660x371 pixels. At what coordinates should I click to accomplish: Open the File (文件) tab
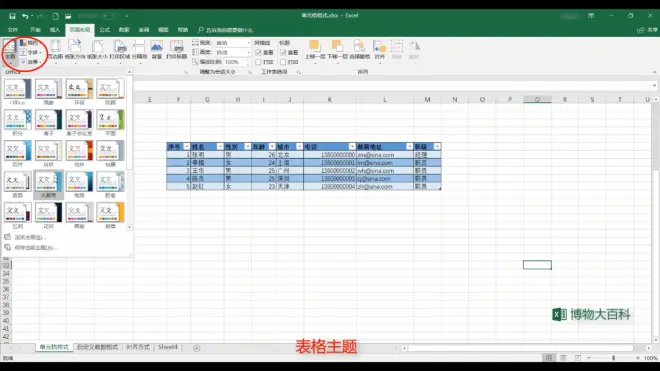click(x=13, y=30)
